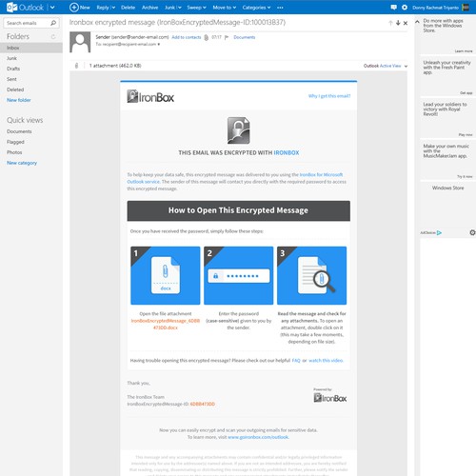Click step 3 read message tile
Image resolution: width=476 pixels, height=476 pixels.
pyautogui.click(x=312, y=275)
